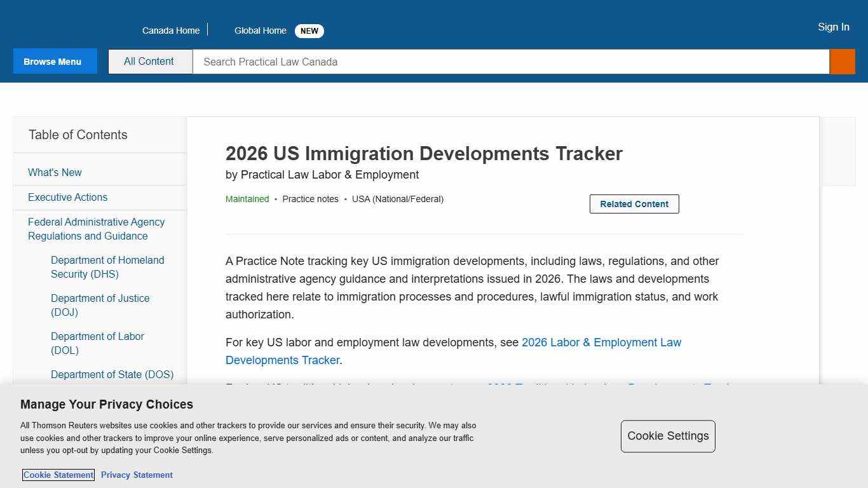Image resolution: width=868 pixels, height=488 pixels.
Task: Open the All Content dropdown
Action: [x=149, y=61]
